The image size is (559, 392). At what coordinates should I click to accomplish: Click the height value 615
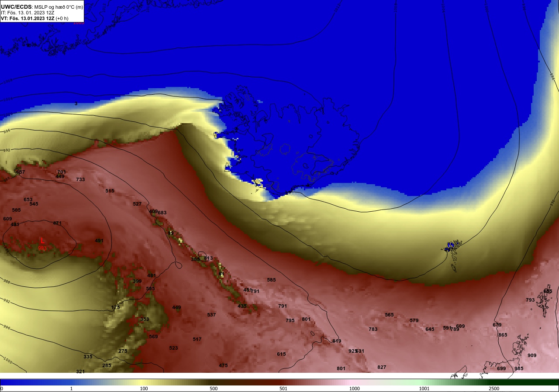click(x=281, y=354)
